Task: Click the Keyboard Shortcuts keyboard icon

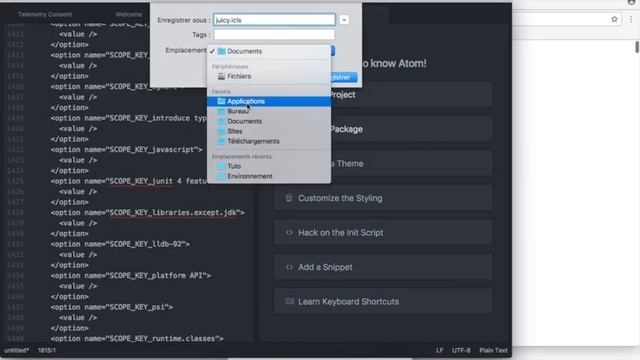Action: 289,302
